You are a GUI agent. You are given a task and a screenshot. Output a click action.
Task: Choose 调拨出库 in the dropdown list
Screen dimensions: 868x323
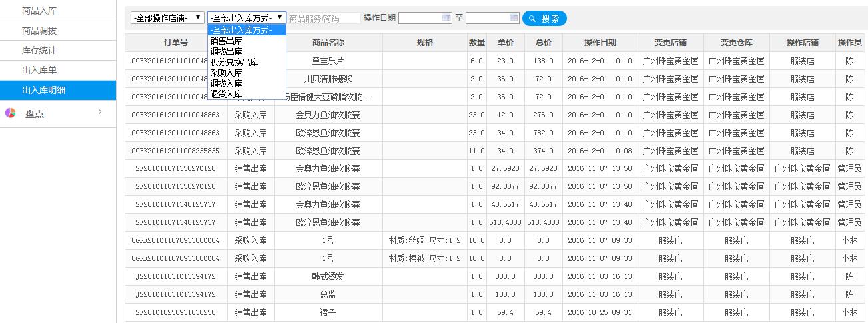pos(226,51)
